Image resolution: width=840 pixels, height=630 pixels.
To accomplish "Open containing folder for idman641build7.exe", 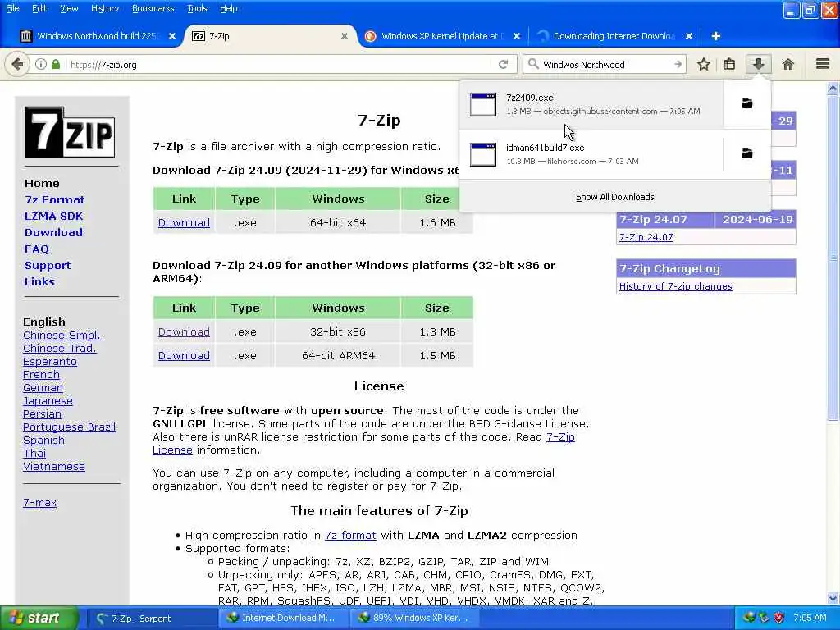I will (746, 153).
